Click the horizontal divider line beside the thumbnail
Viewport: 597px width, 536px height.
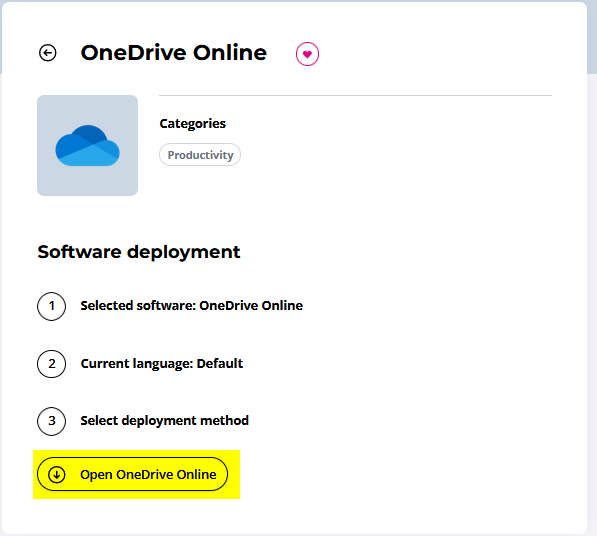coord(355,96)
